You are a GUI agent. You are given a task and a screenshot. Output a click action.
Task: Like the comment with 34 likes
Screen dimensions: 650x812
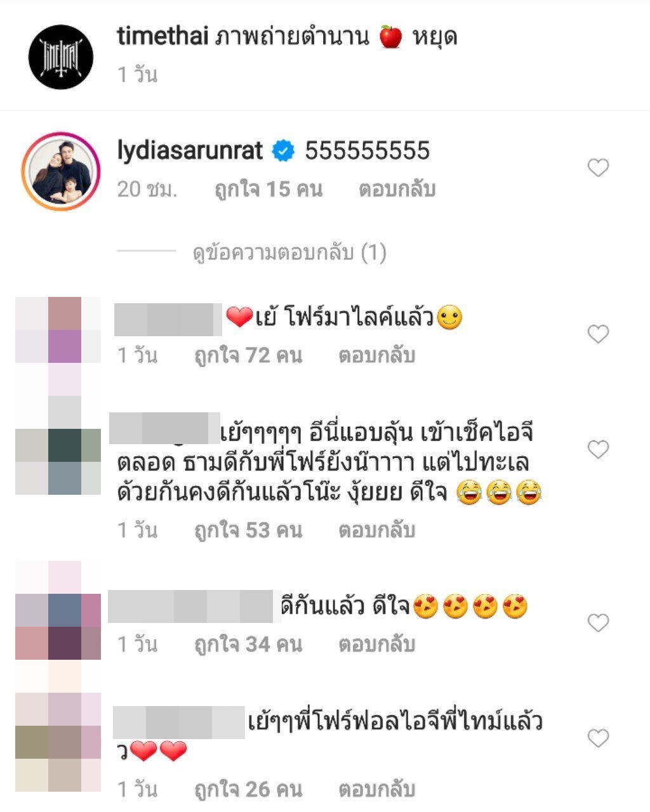click(x=598, y=623)
